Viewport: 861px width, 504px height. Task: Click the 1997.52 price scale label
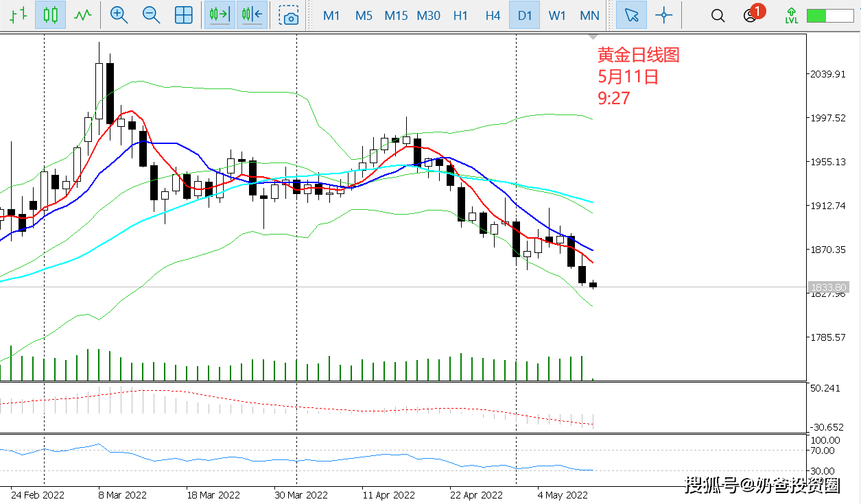(x=828, y=118)
